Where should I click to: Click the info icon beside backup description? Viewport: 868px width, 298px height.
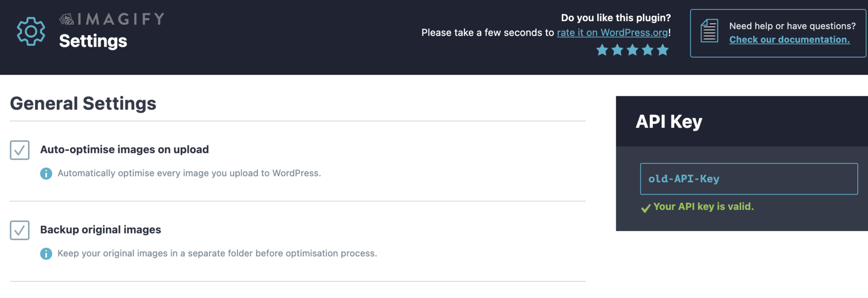[x=45, y=253]
